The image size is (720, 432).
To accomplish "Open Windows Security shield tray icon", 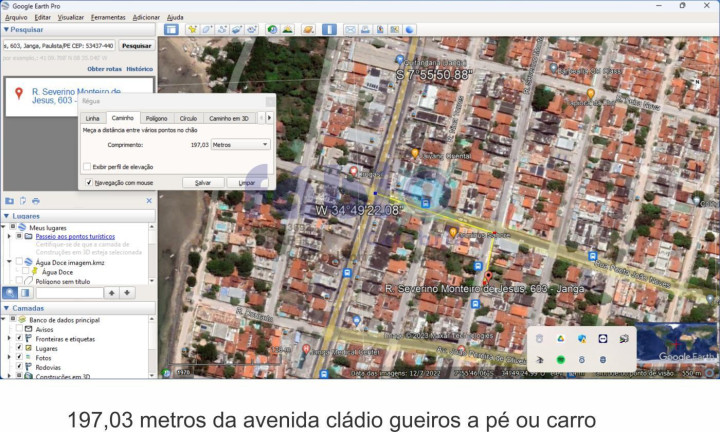I will [581, 339].
